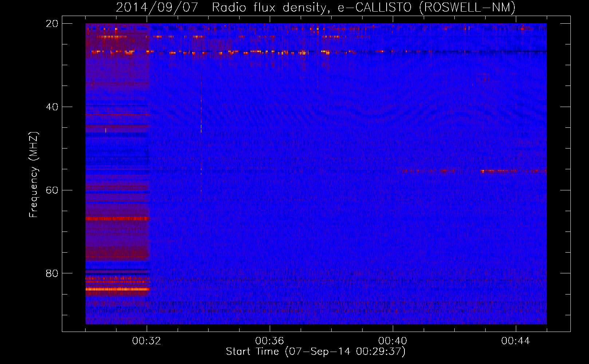Click the 00:32 time tick label
The width and height of the screenshot is (589, 364).
pyautogui.click(x=147, y=341)
